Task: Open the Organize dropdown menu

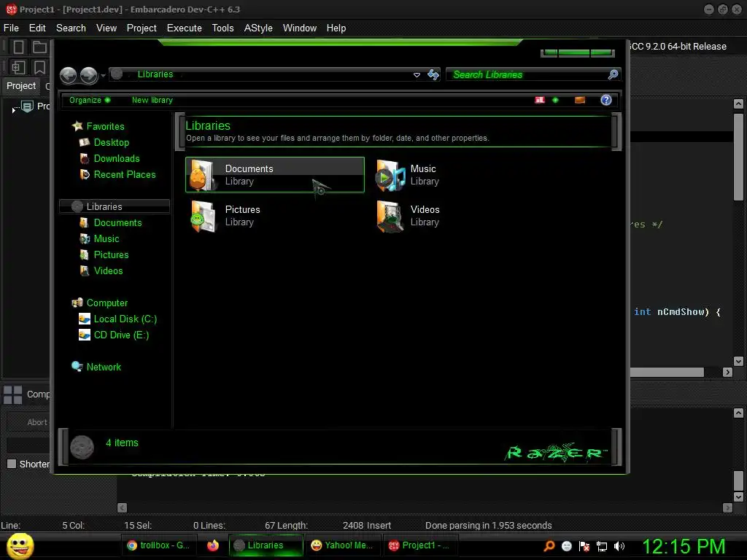Action: (x=89, y=100)
